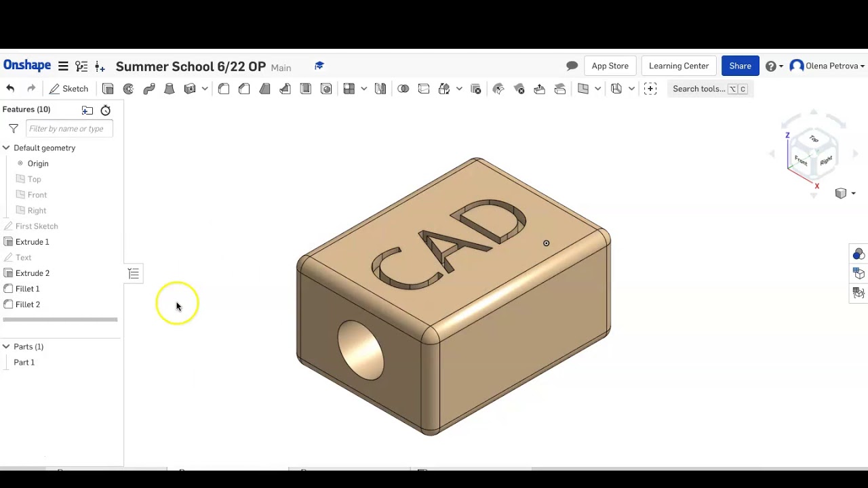Viewport: 868px width, 488px height.
Task: Click the Redo arrow icon
Action: click(x=31, y=89)
